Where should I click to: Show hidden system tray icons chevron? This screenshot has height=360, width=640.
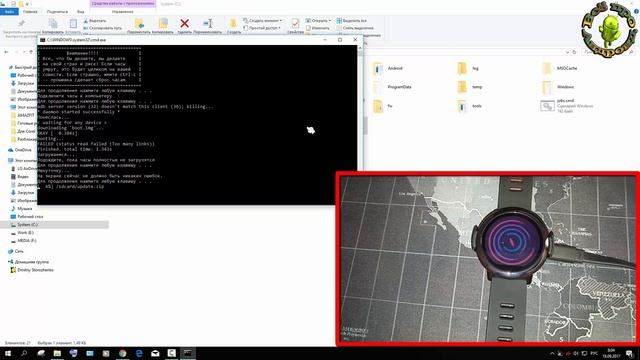[x=552, y=354]
